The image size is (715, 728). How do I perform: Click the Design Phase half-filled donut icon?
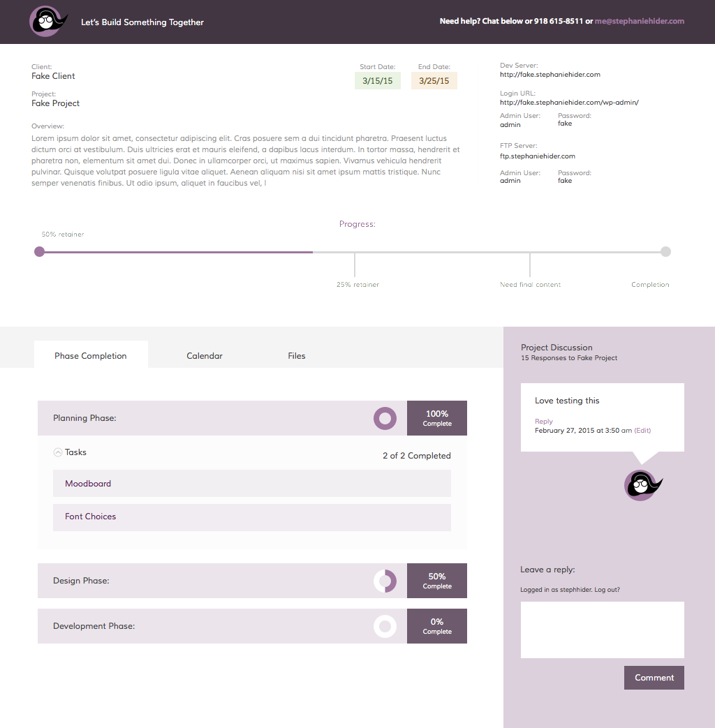[x=385, y=581]
